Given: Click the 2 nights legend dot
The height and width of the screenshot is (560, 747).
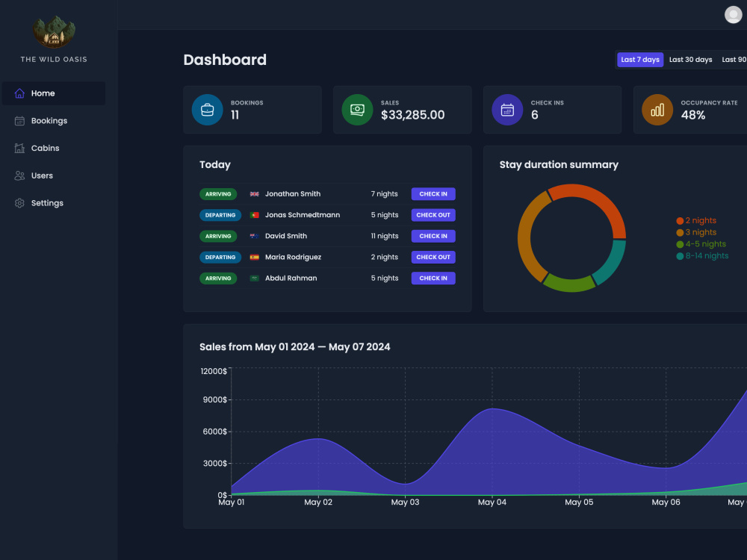Looking at the screenshot, I should coord(680,221).
